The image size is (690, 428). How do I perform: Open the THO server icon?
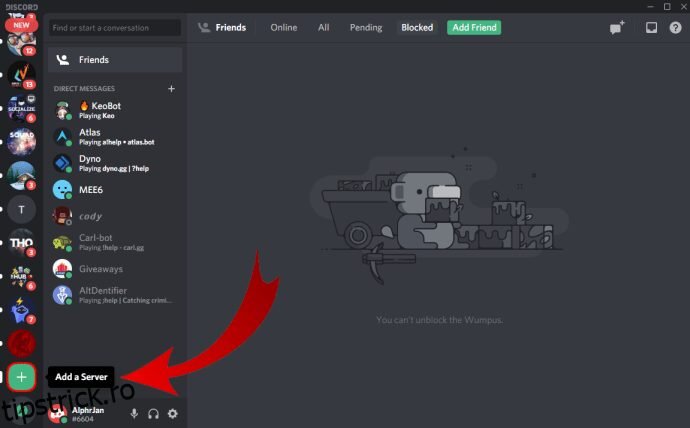[21, 243]
